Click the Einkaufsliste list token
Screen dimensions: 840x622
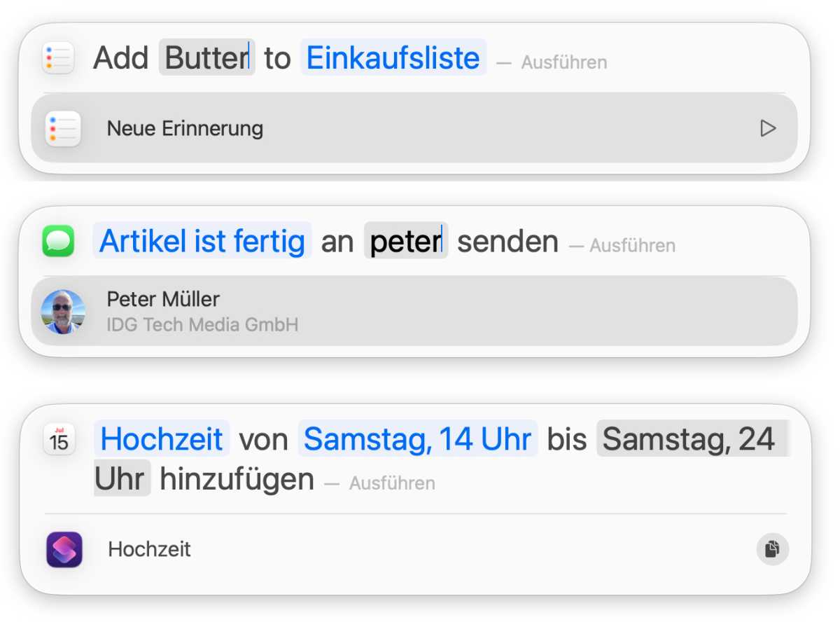(x=393, y=58)
